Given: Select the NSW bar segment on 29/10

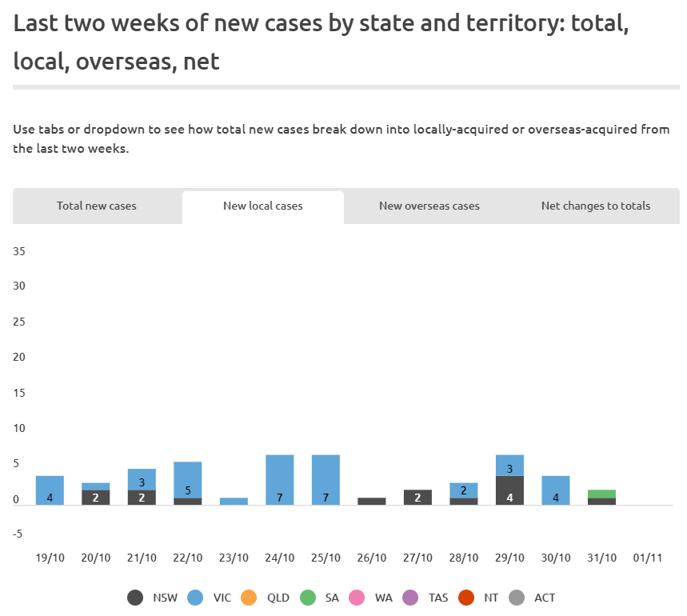Looking at the screenshot, I should coord(510,490).
